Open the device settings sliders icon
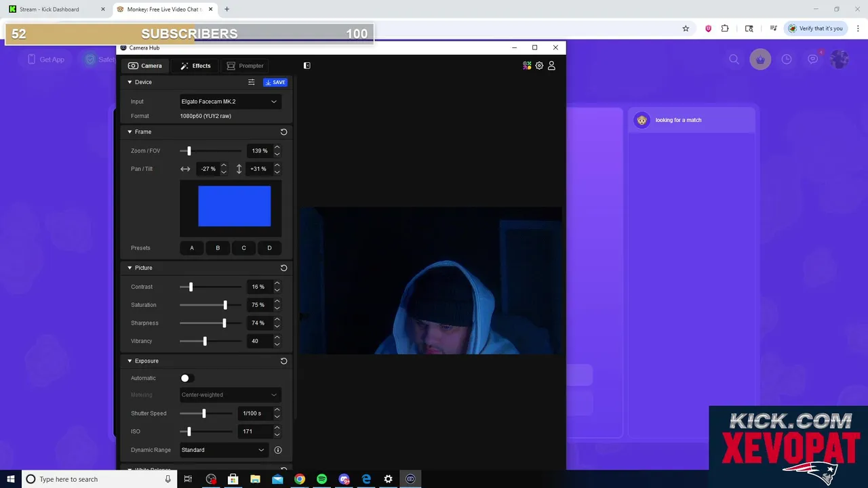Image resolution: width=868 pixels, height=488 pixels. tap(251, 82)
